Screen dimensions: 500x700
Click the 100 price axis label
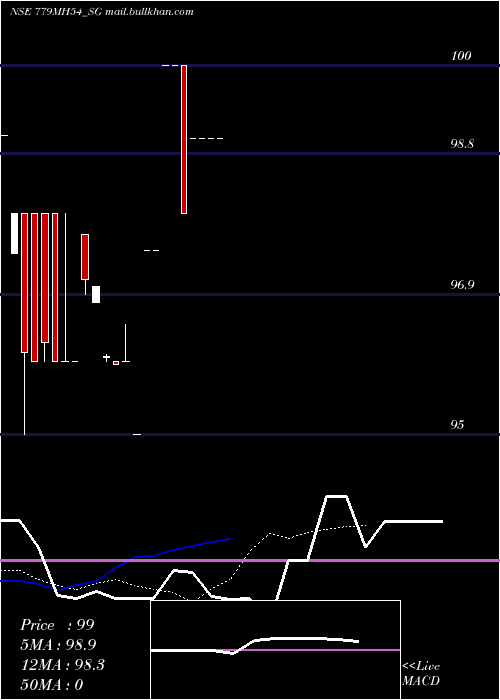point(461,55)
